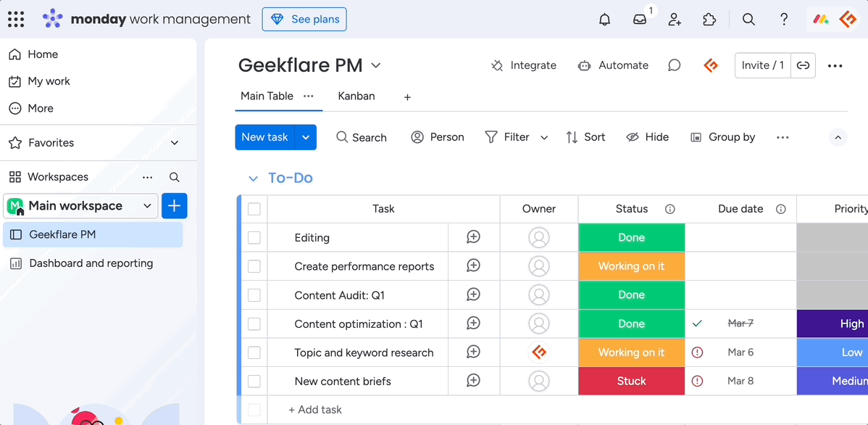Viewport: 868px width, 425px height.
Task: Sort the board items
Action: tap(585, 137)
